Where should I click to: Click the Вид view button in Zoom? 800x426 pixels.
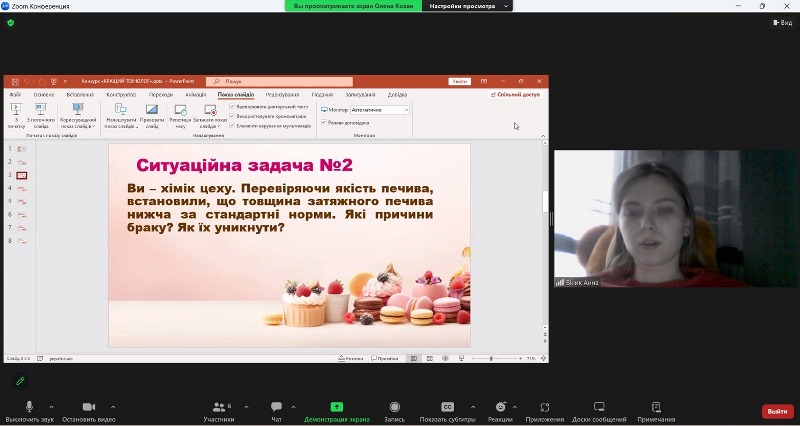(x=783, y=22)
